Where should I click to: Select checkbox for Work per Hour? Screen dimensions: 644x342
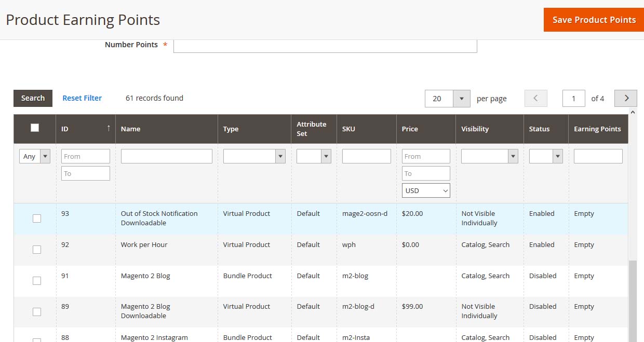[x=37, y=250]
